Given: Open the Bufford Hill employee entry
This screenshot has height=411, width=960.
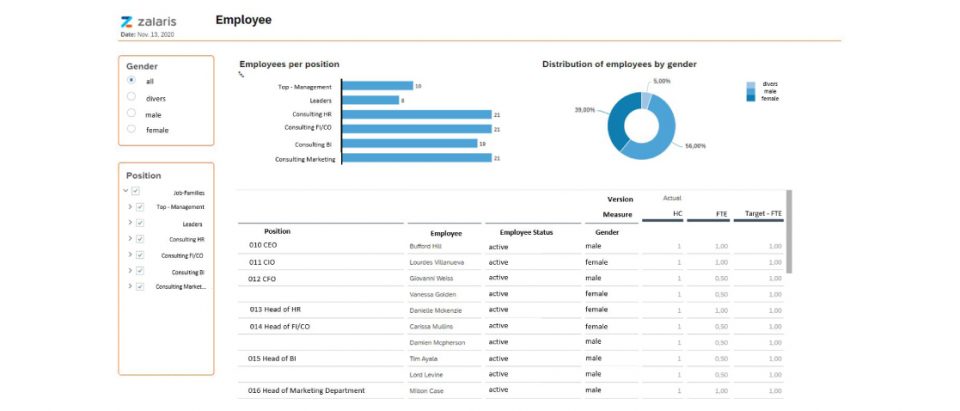Looking at the screenshot, I should tap(426, 246).
